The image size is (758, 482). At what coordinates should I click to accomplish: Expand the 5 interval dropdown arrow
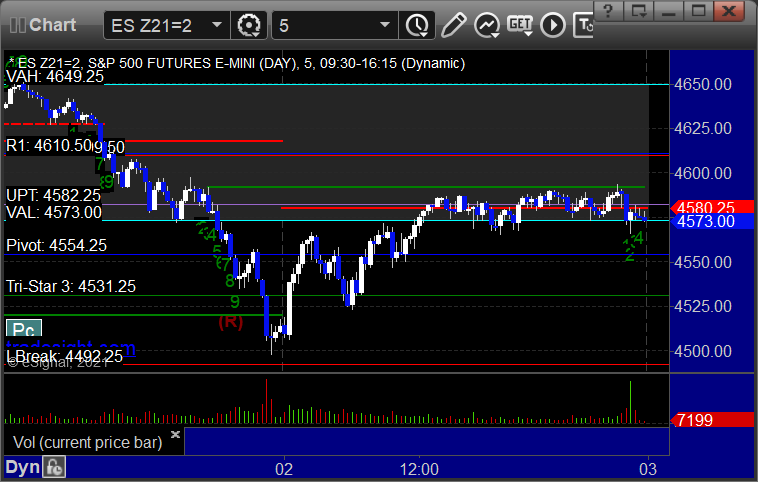385,25
